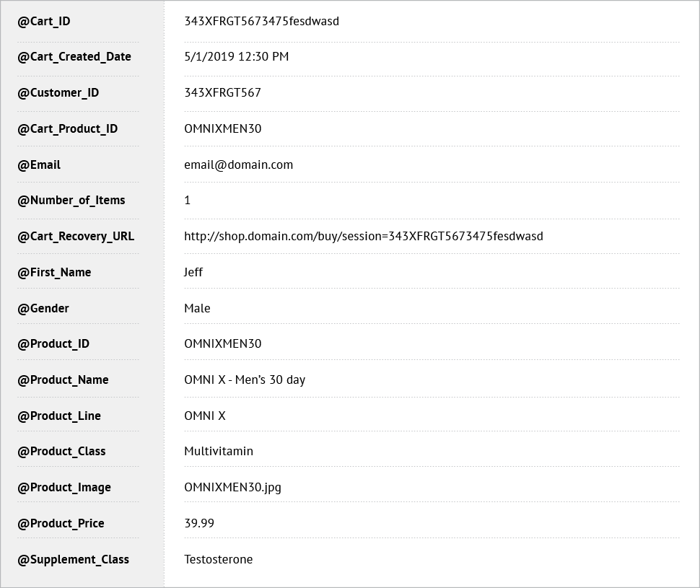
Task: Select the customer value 343XFRGT567
Action: (x=223, y=92)
